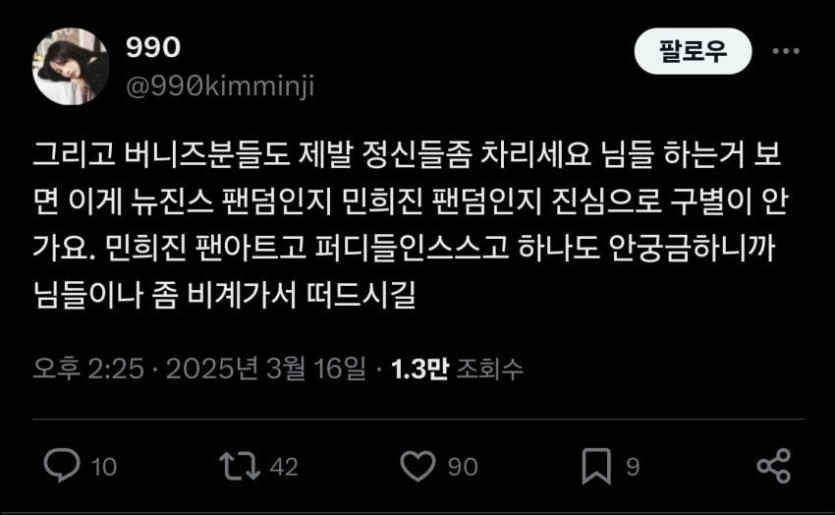Open the profile picture of user 990
This screenshot has height=515, width=835.
(x=70, y=66)
